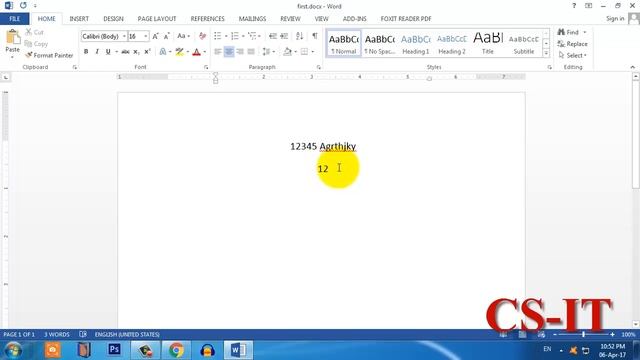
Task: Click the Find binoculars icon
Action: pos(561,32)
